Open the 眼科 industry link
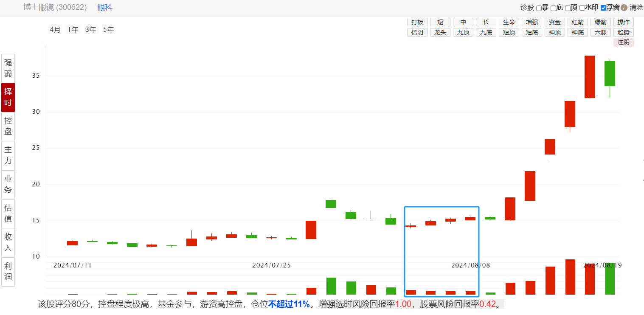This screenshot has height=315, width=644. point(105,7)
